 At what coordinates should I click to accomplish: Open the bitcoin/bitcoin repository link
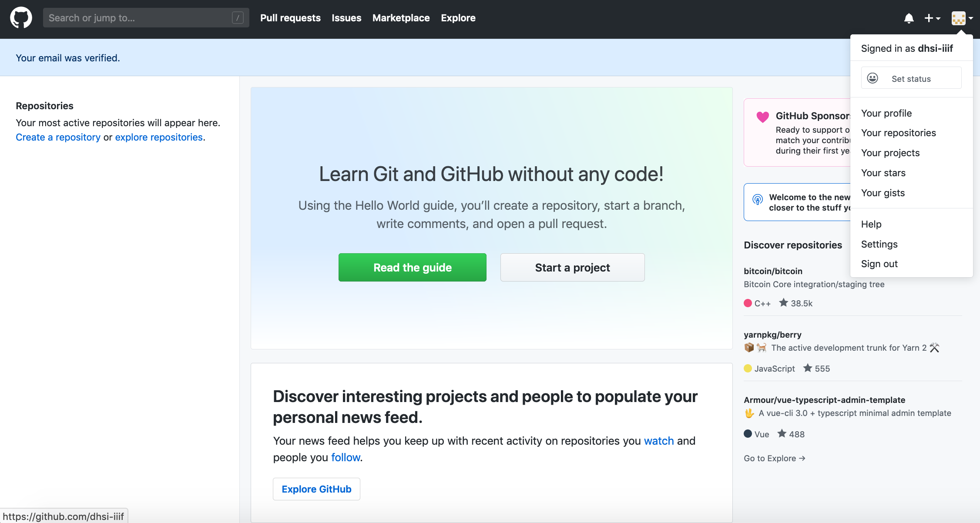(773, 271)
